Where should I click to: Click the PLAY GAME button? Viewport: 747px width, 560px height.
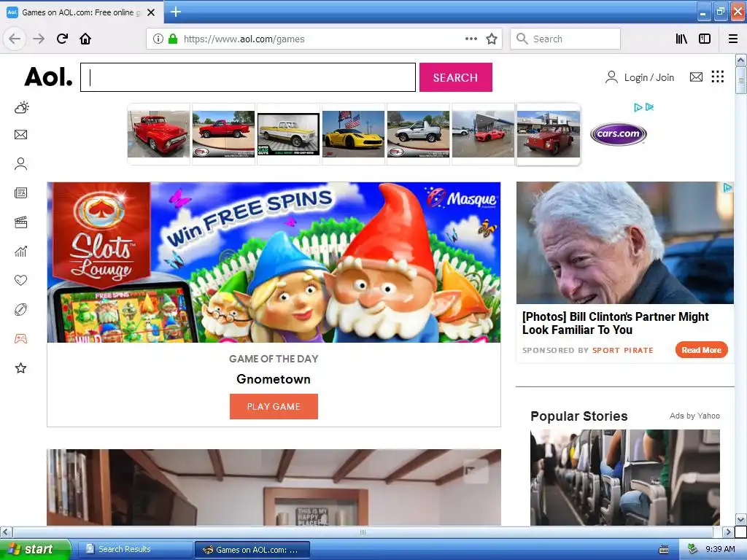(274, 406)
